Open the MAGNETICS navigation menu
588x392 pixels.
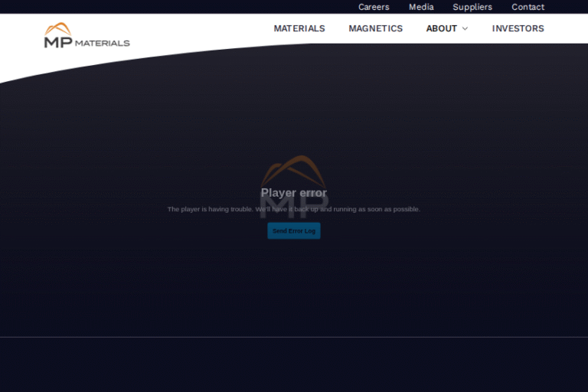375,28
